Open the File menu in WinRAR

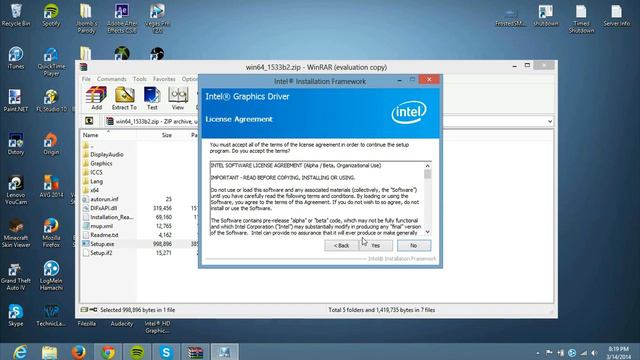pyautogui.click(x=86, y=79)
